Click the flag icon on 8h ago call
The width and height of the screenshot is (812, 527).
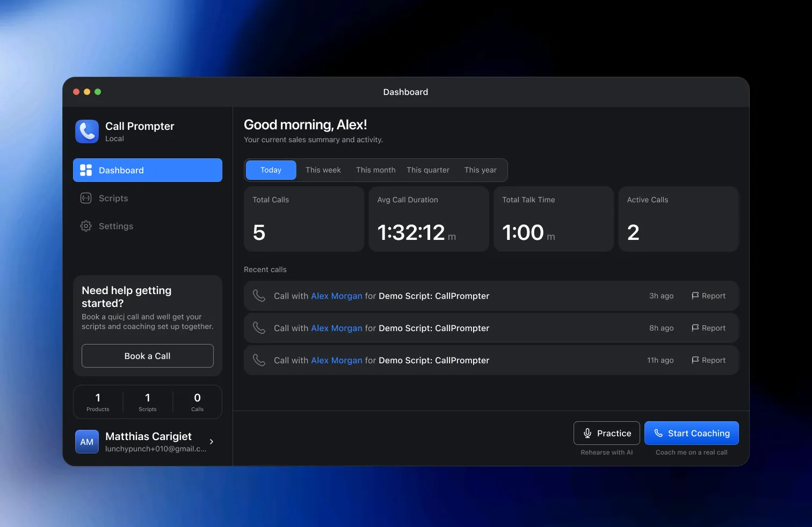point(695,328)
